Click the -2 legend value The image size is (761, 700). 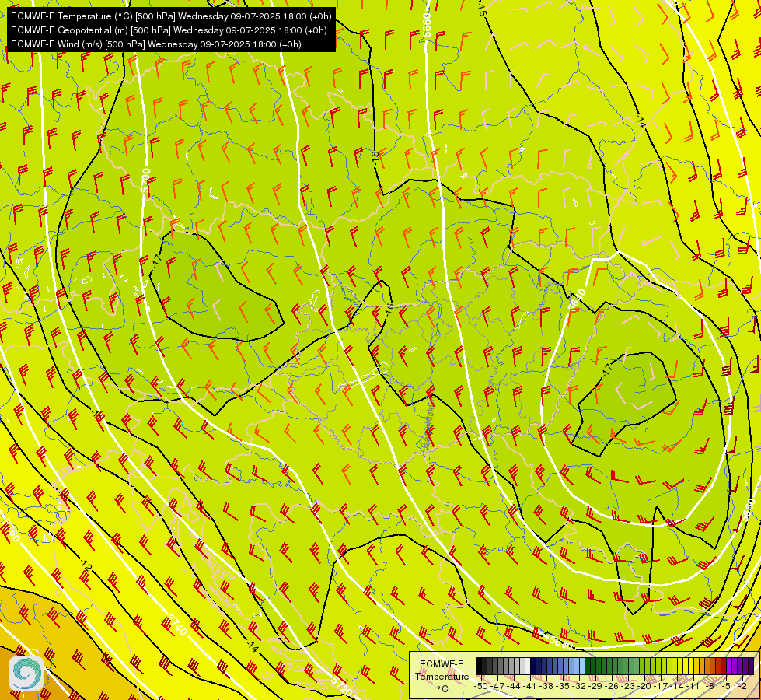point(742,686)
